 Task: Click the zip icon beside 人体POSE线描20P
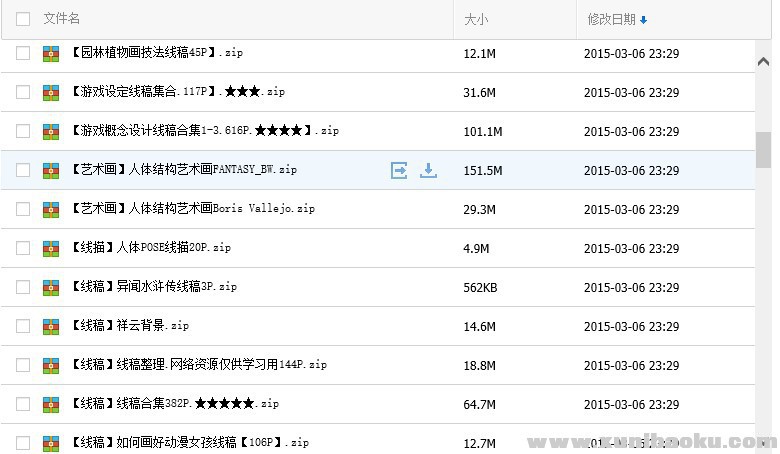tap(51, 248)
